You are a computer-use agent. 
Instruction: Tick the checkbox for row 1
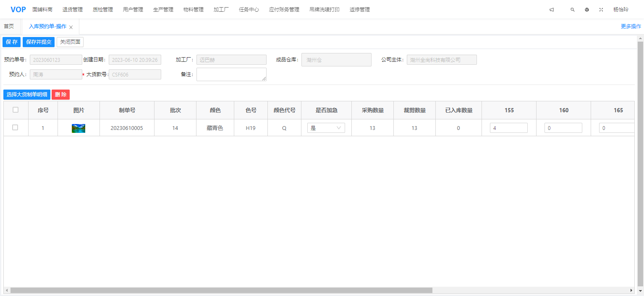click(15, 127)
